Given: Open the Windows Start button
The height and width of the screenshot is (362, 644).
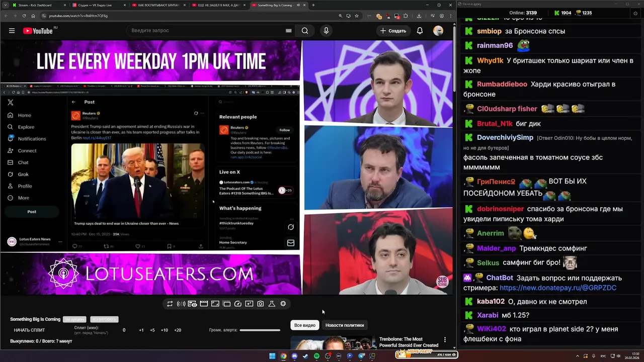Looking at the screenshot, I should [x=272, y=356].
